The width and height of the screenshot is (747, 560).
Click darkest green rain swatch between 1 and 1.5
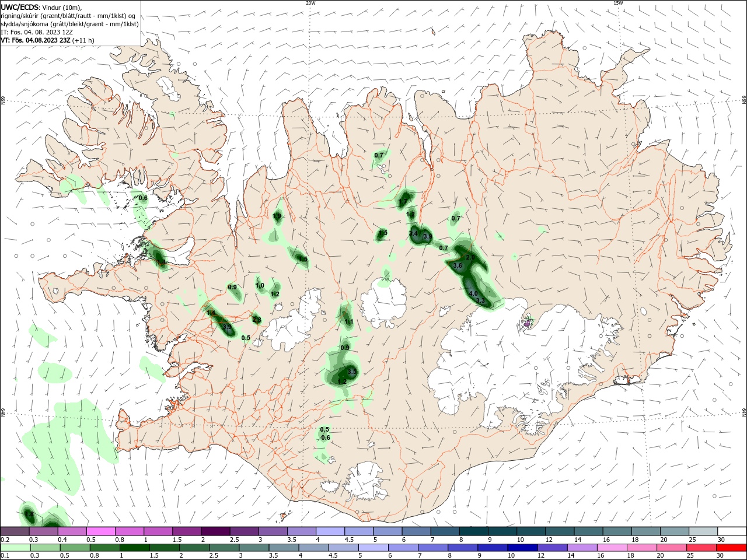tap(134, 548)
